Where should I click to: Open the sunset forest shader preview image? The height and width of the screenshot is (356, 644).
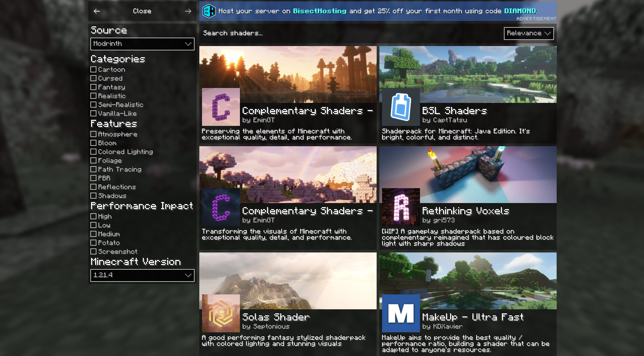click(x=288, y=74)
